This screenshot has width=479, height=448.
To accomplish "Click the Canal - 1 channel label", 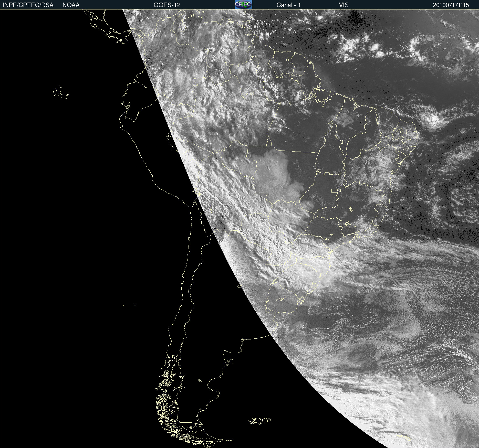I will click(288, 5).
